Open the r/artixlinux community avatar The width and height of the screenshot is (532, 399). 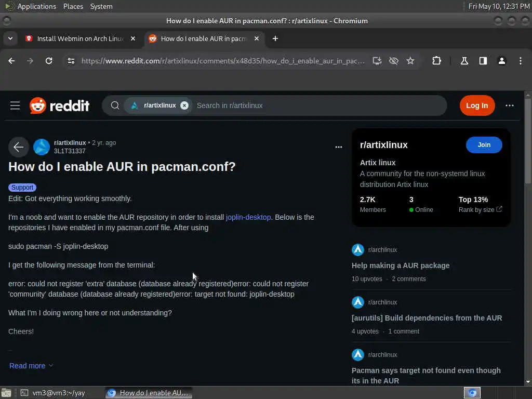pyautogui.click(x=42, y=147)
